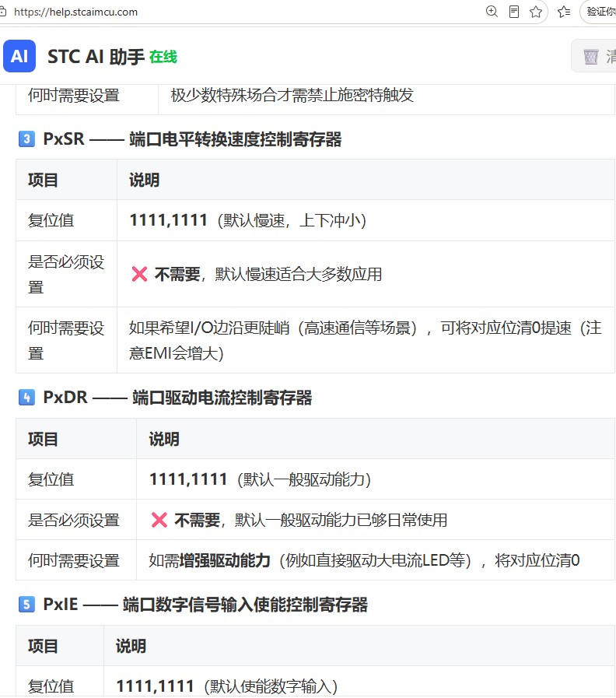
Task: Click the green 在线 status label
Action: 163,57
